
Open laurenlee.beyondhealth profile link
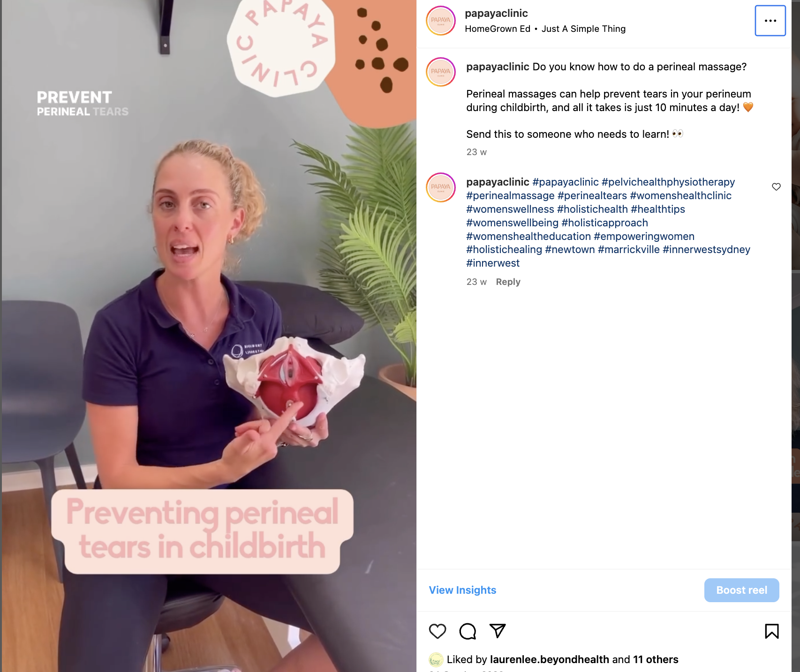point(550,659)
